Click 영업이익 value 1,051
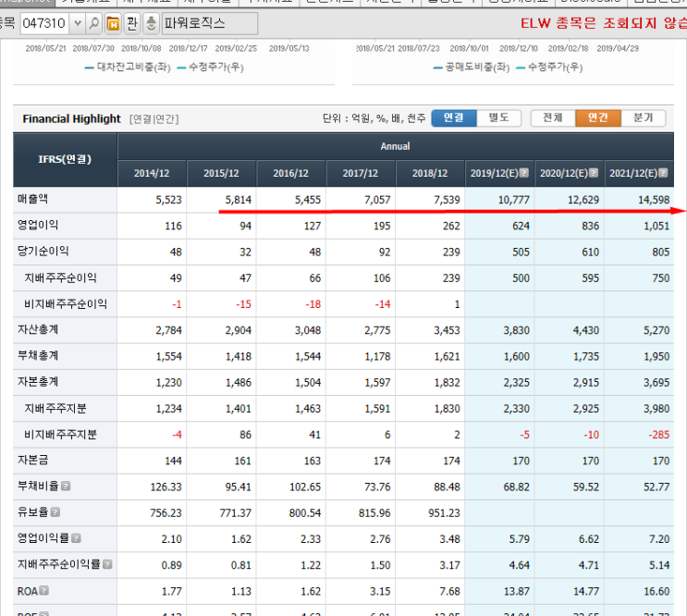 point(656,226)
